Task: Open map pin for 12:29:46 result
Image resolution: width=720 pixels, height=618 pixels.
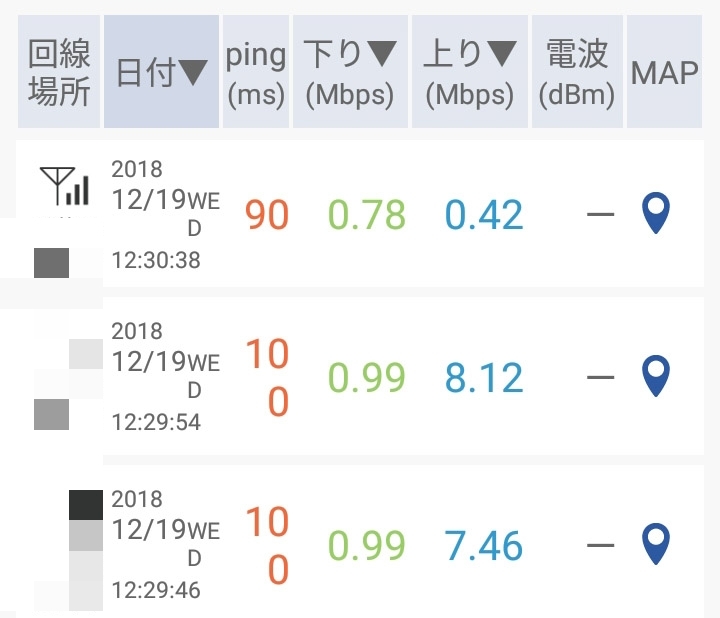Action: [x=656, y=544]
